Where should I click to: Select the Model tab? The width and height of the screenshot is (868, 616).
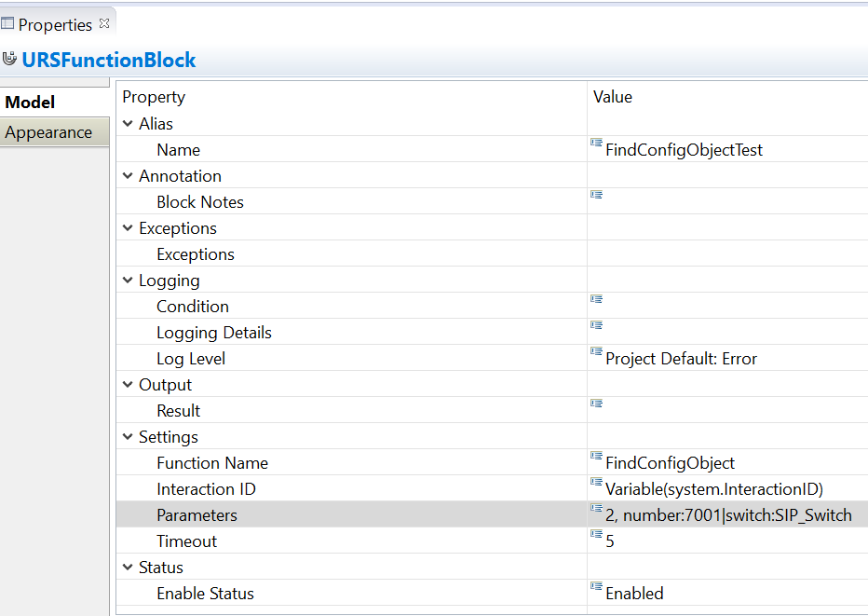(31, 103)
